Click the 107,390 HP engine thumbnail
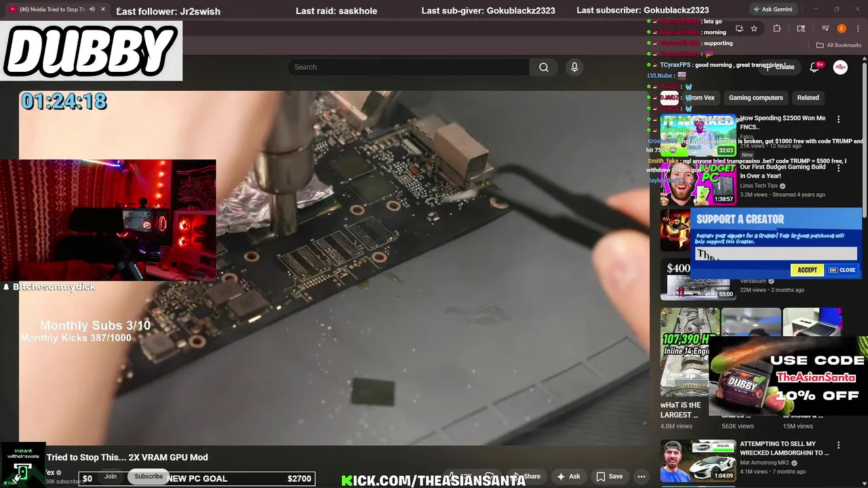 coord(690,352)
